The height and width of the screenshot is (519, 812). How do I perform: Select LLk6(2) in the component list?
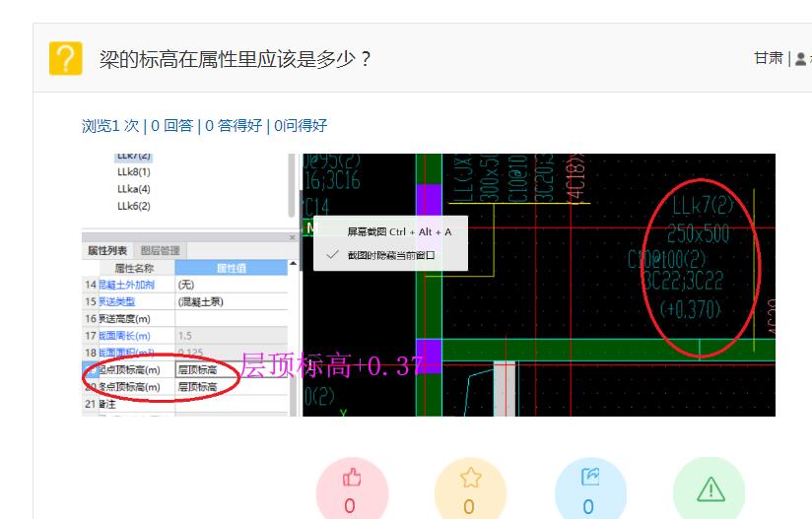(x=134, y=206)
